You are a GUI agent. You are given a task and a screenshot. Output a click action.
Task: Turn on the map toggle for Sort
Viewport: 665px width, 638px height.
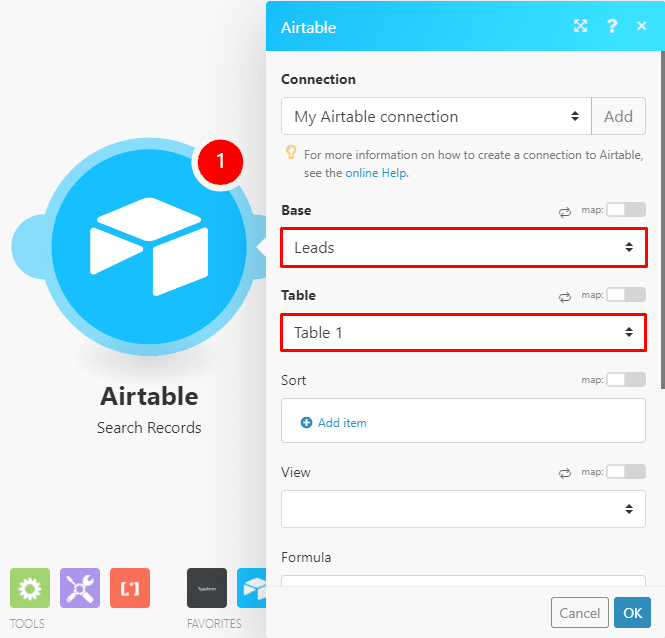(626, 380)
